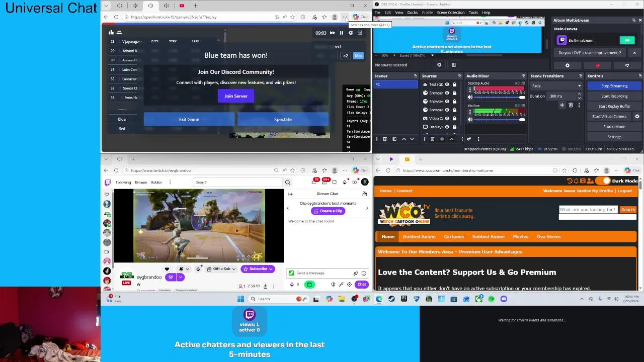Click the OpenFront exit-door icon
Screen dimensions: 644x362
point(360,33)
